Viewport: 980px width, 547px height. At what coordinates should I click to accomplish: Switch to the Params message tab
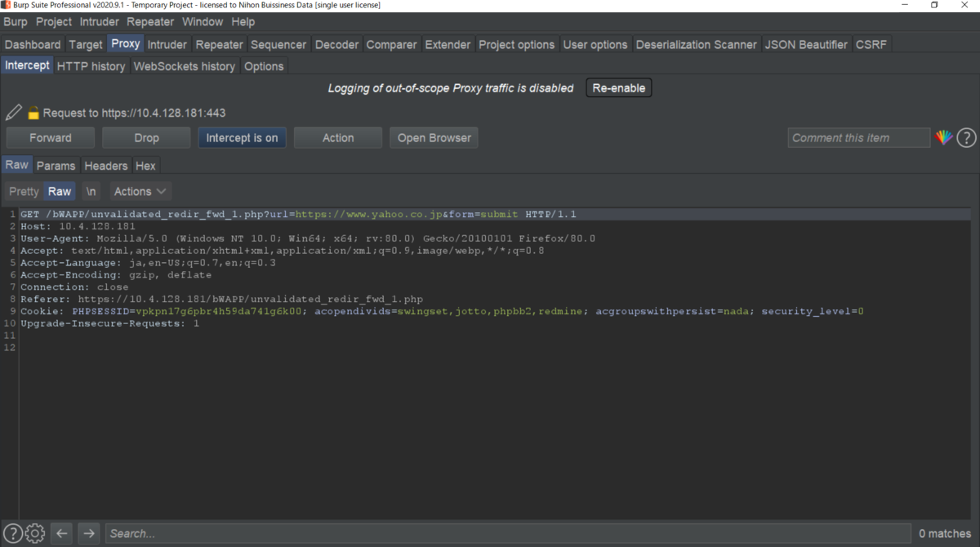(x=56, y=166)
